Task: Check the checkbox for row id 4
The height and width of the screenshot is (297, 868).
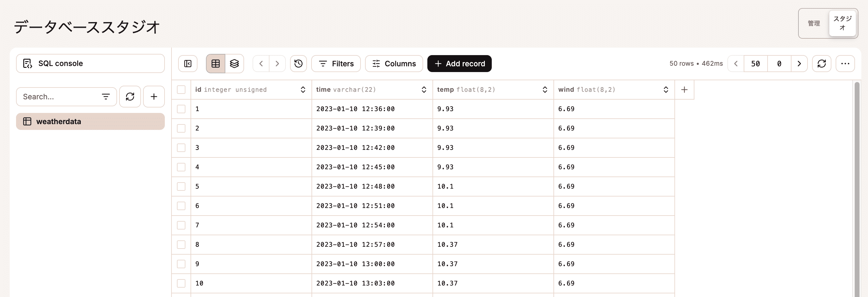Action: click(181, 167)
